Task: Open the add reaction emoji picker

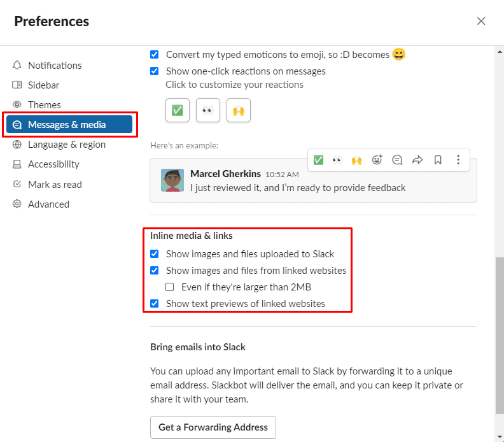Action: [x=377, y=160]
